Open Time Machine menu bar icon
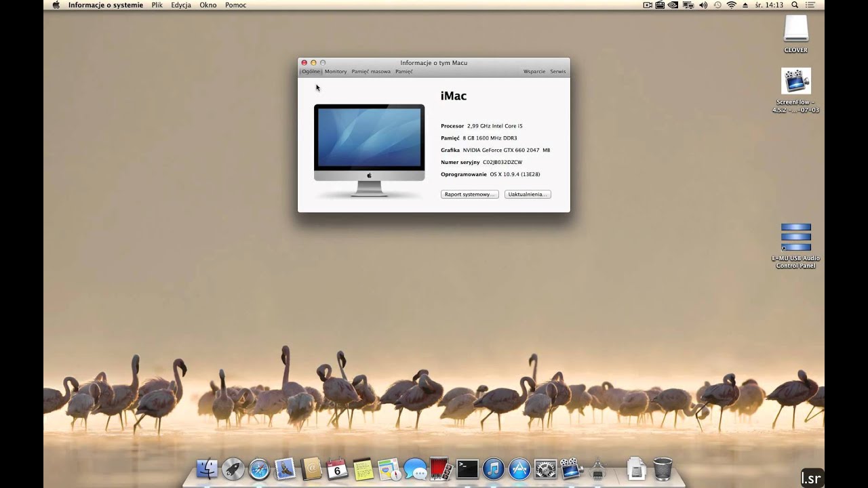868x488 pixels. [717, 5]
